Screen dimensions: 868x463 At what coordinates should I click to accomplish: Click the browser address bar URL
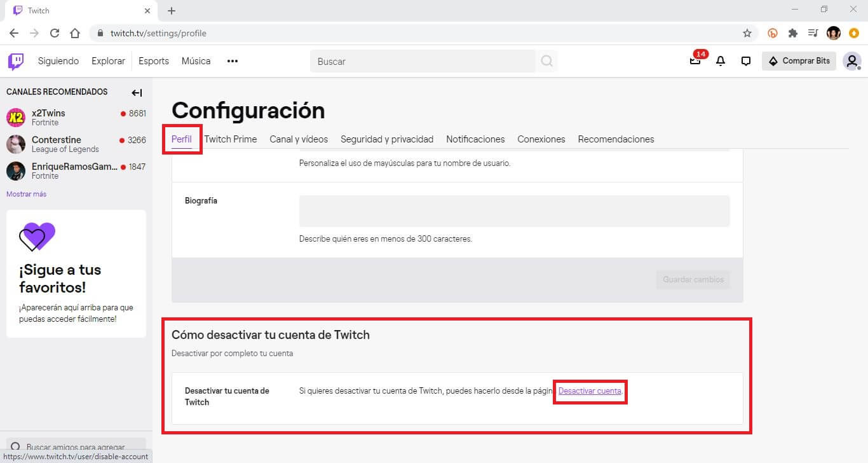point(158,33)
